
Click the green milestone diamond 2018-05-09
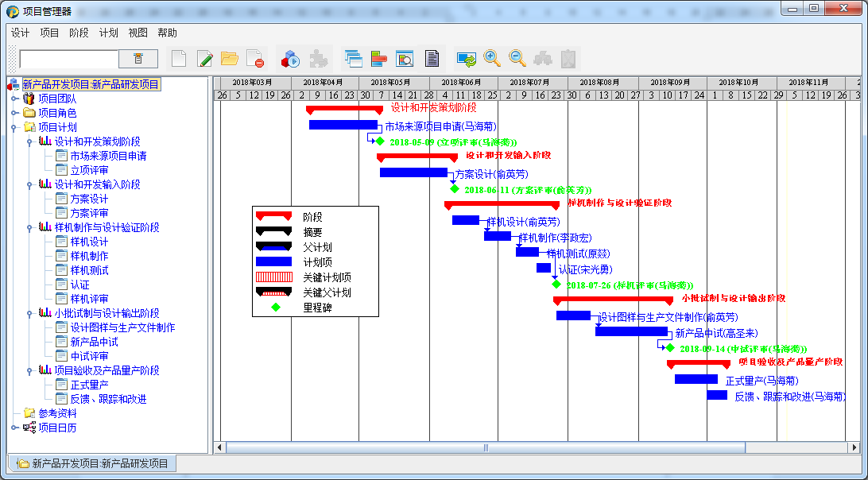coord(380,141)
